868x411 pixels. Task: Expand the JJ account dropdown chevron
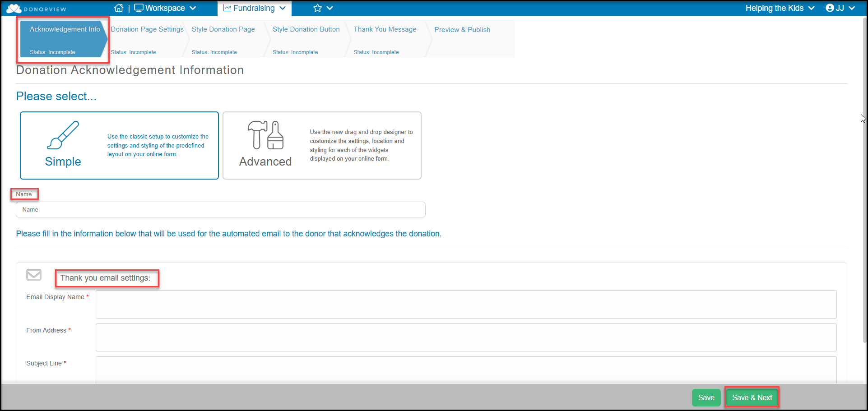click(852, 8)
